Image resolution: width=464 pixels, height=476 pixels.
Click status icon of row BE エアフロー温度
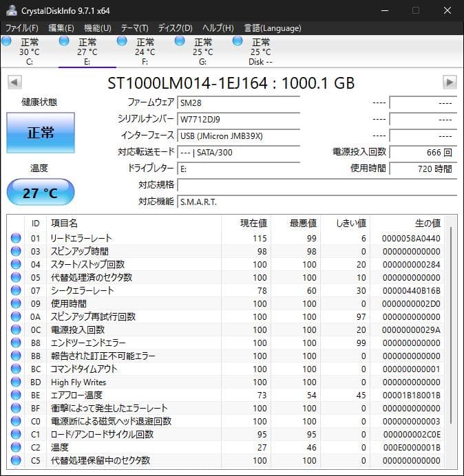[16, 395]
